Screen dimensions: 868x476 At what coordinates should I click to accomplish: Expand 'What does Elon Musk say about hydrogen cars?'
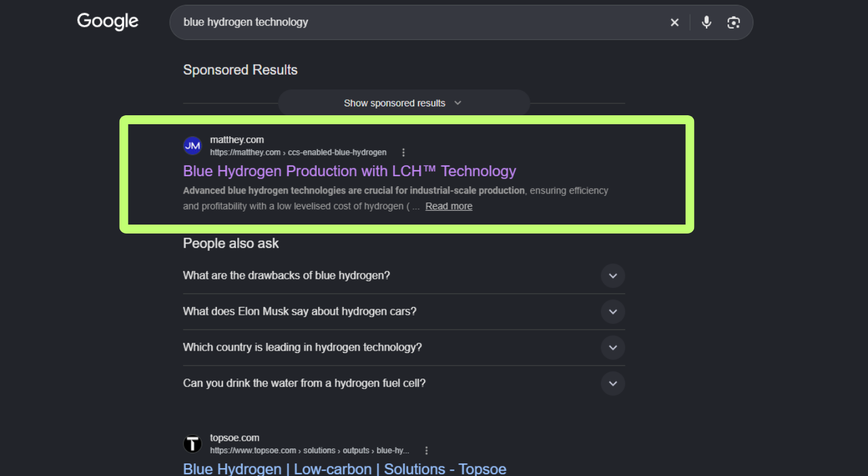tap(404, 312)
